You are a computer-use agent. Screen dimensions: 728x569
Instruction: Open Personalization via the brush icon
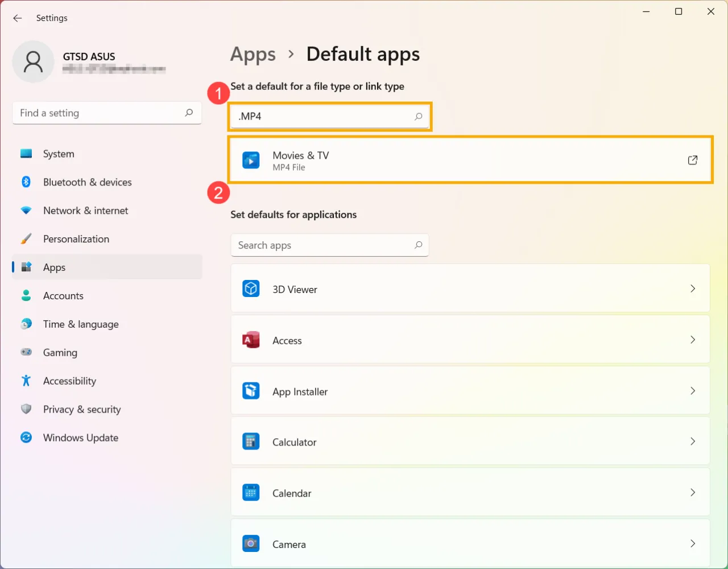point(26,239)
